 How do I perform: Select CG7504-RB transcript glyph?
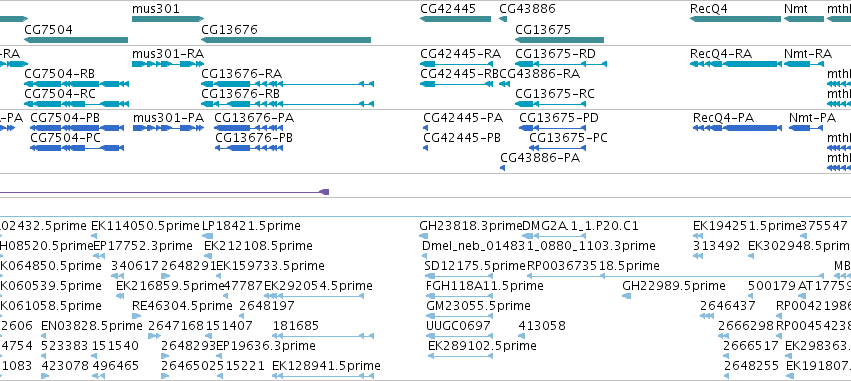pos(76,84)
